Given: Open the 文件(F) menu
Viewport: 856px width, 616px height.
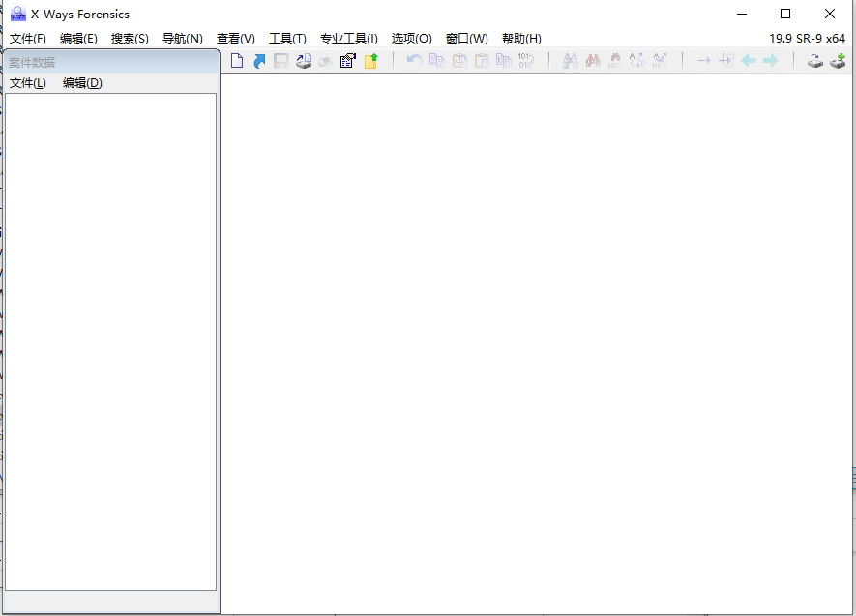Looking at the screenshot, I should pos(28,38).
